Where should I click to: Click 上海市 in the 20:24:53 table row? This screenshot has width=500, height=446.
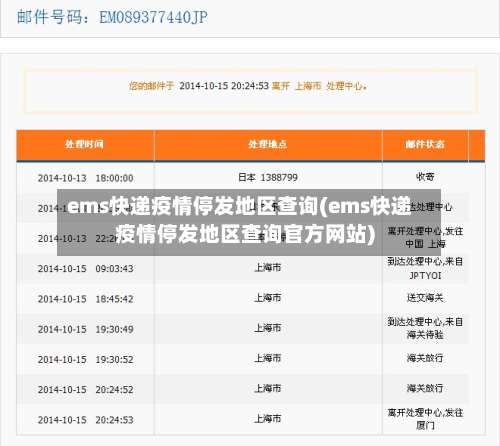[x=268, y=419]
